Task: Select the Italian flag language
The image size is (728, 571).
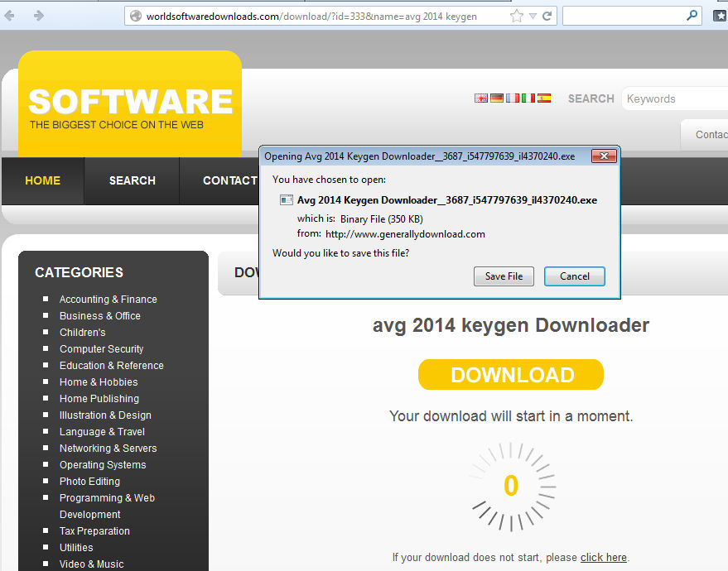Action: (x=528, y=98)
